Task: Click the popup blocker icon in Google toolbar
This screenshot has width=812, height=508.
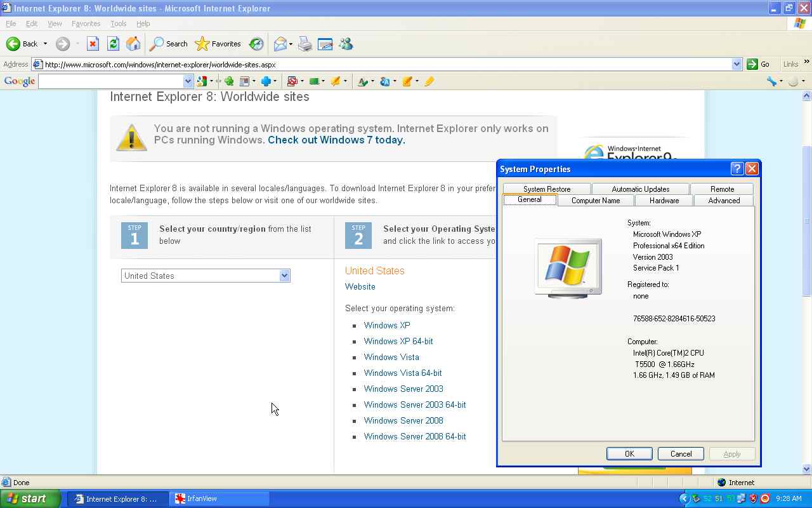Action: 292,81
